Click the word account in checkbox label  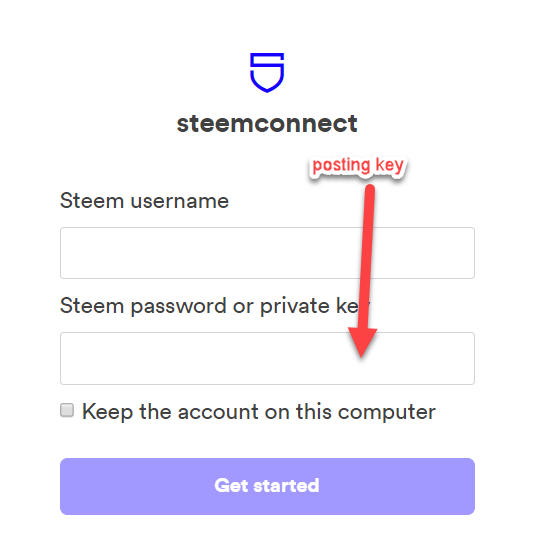click(218, 412)
